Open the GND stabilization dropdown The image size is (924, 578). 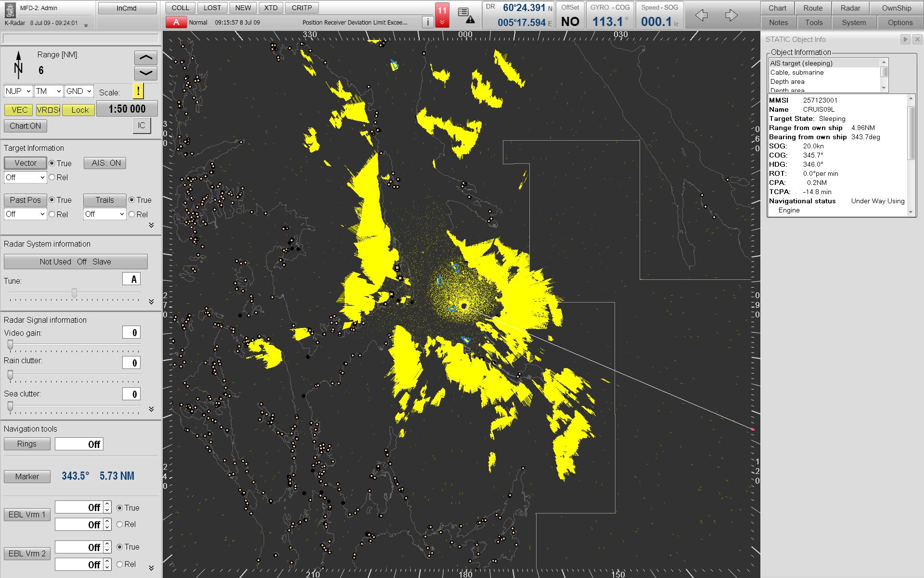point(79,91)
